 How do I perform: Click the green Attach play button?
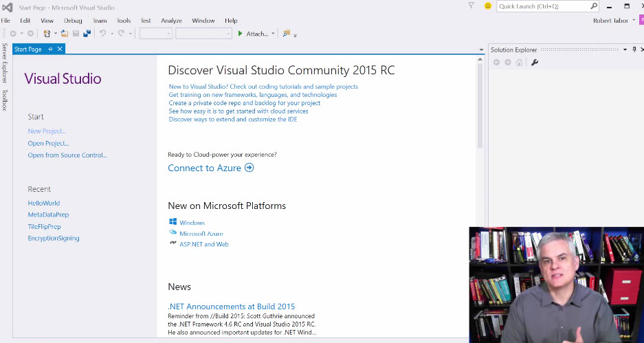click(241, 34)
